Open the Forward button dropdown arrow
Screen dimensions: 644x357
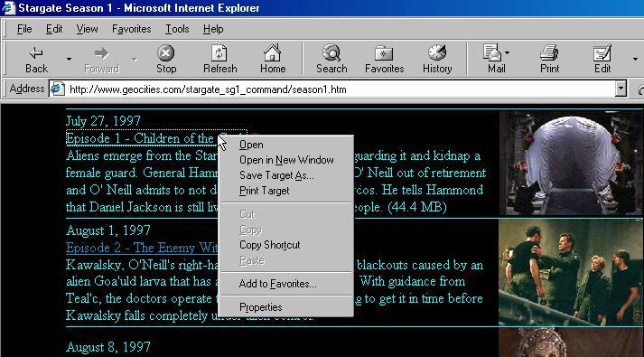coord(134,60)
